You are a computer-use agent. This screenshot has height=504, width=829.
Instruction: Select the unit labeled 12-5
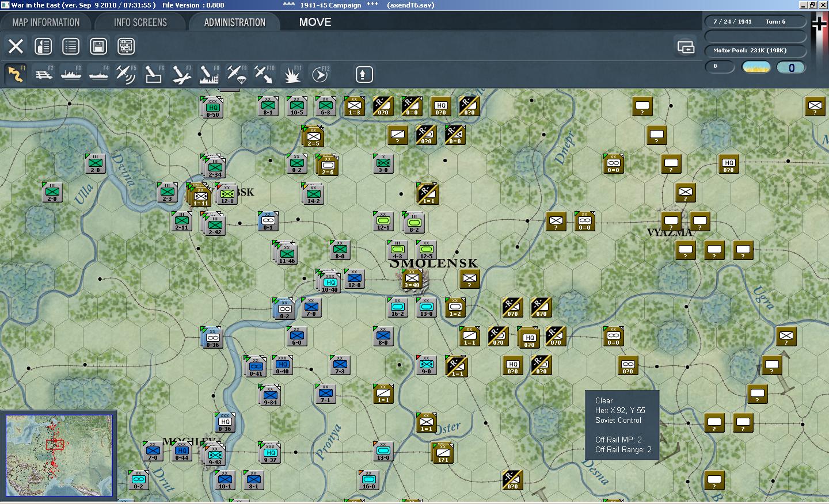click(426, 250)
